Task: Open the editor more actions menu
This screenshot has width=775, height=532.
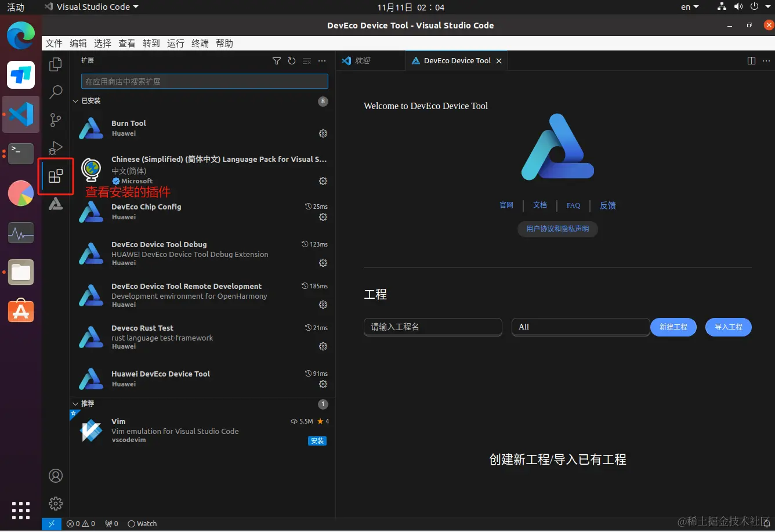Action: click(766, 60)
